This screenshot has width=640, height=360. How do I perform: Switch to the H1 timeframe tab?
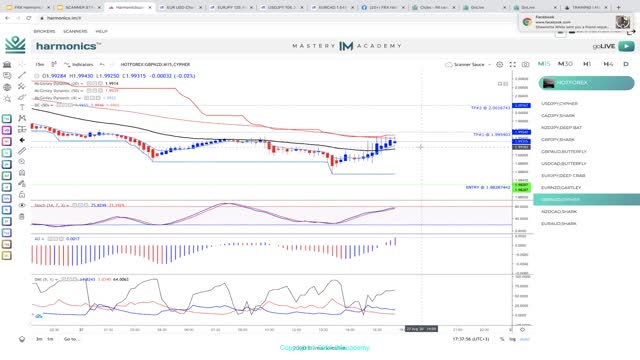[x=587, y=64]
